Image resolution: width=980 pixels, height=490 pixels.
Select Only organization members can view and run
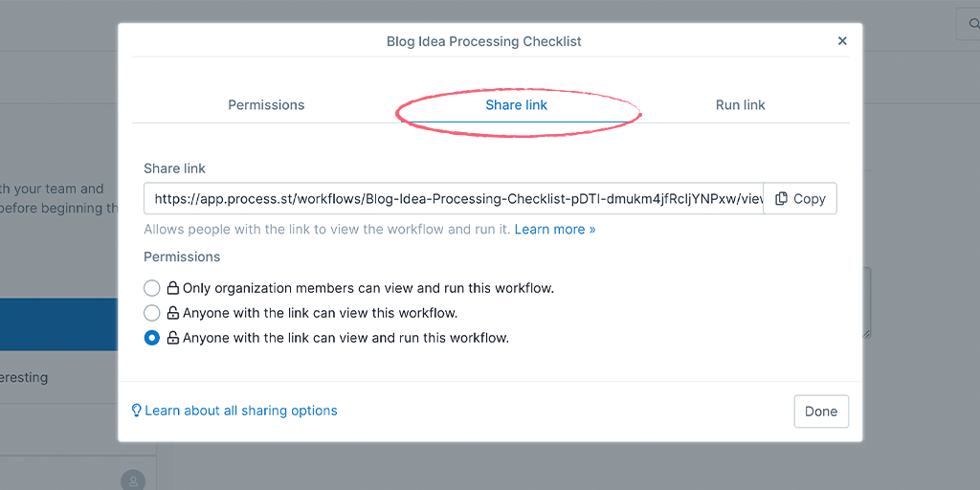(152, 288)
